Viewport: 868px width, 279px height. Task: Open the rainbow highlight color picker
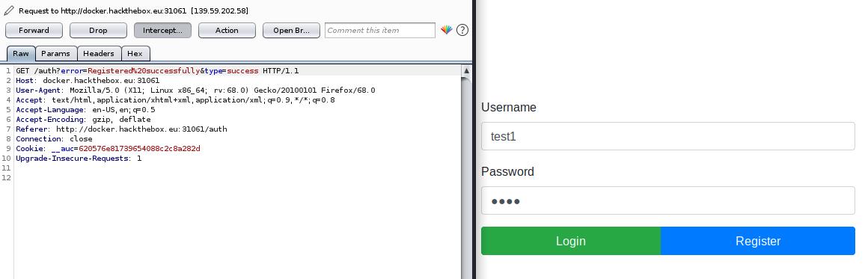446,30
